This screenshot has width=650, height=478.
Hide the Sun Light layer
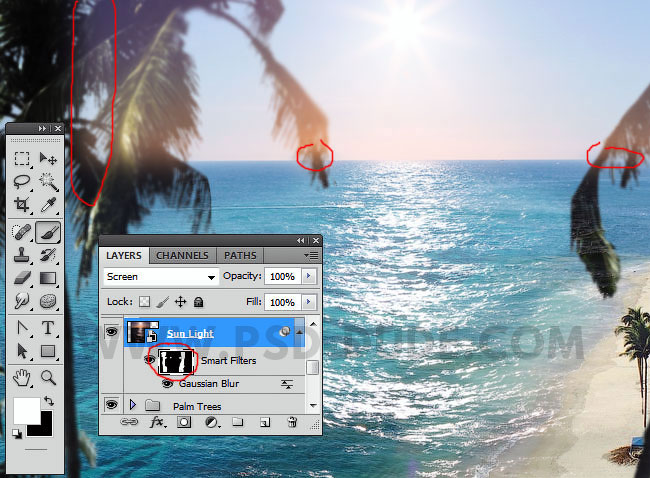[x=111, y=333]
